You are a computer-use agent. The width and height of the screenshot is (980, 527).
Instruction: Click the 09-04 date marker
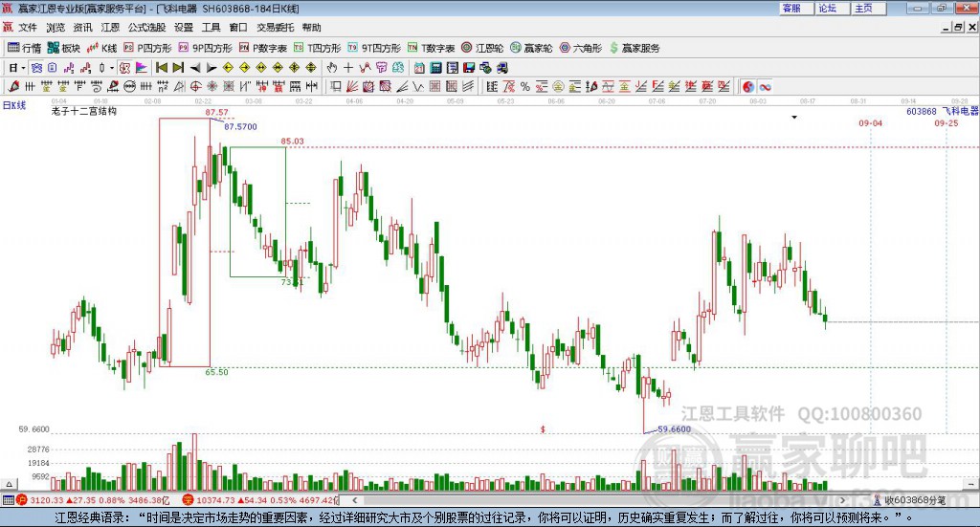coord(871,123)
